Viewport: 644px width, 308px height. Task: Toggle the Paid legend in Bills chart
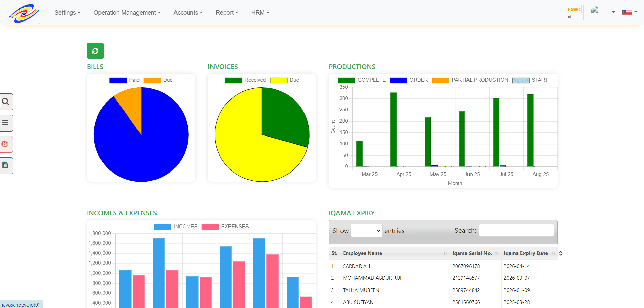pos(124,80)
